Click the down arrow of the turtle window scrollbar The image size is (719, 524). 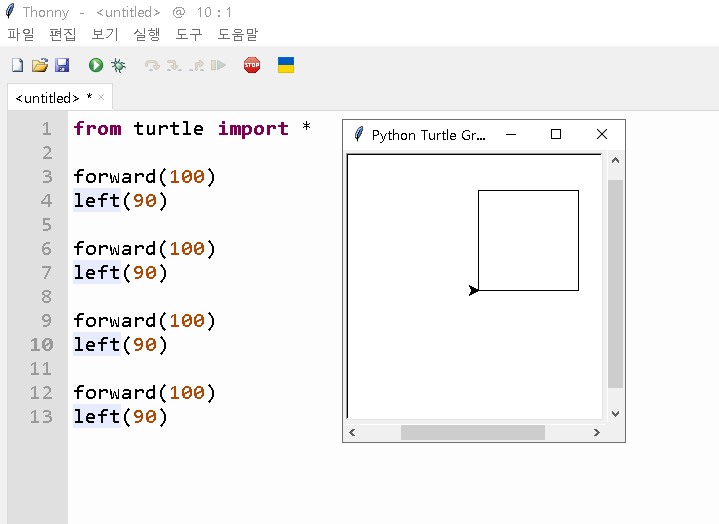(615, 414)
